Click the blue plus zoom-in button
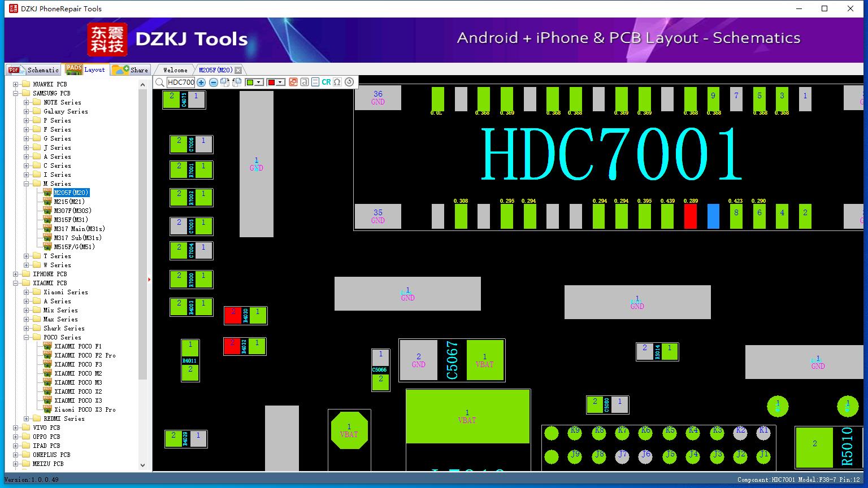Image resolution: width=868 pixels, height=488 pixels. (201, 82)
